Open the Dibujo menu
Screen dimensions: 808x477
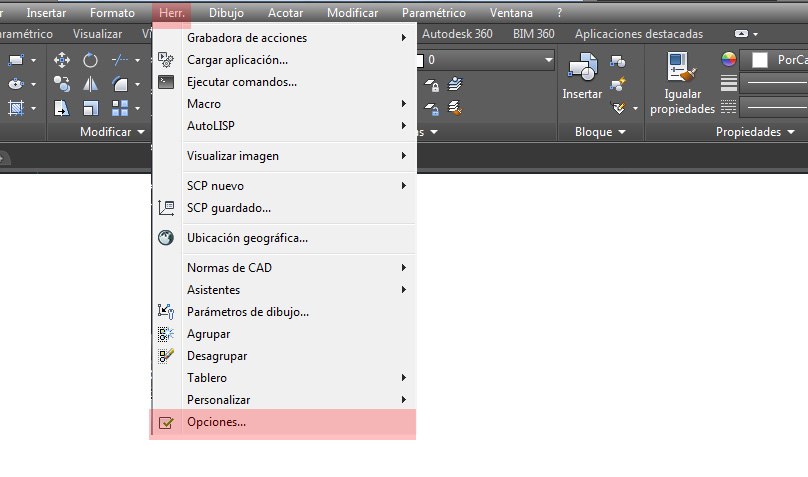coord(226,13)
